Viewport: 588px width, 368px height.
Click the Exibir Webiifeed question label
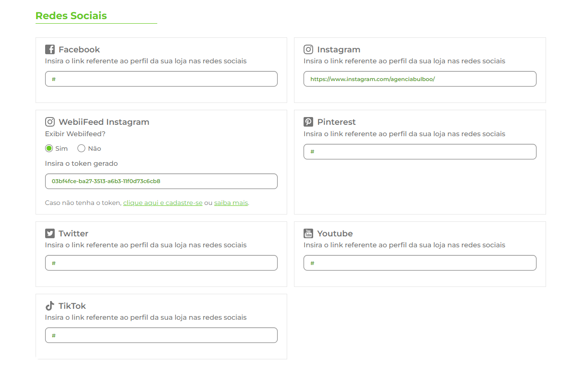[x=75, y=134]
